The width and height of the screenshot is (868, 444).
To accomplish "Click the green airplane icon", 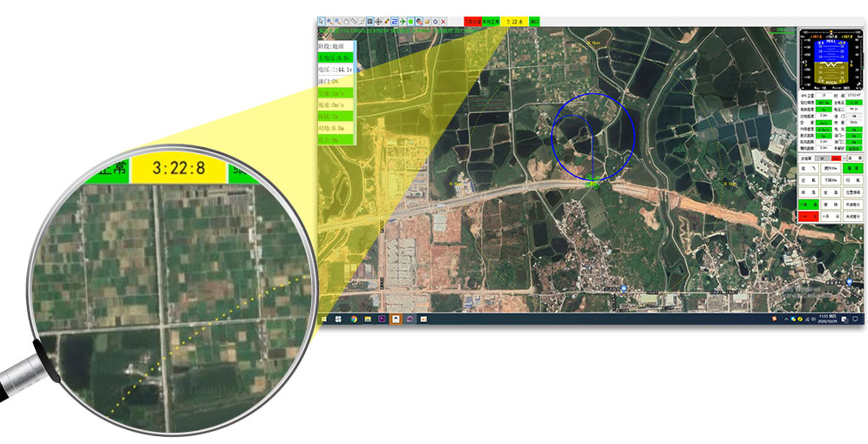I will coord(403,22).
